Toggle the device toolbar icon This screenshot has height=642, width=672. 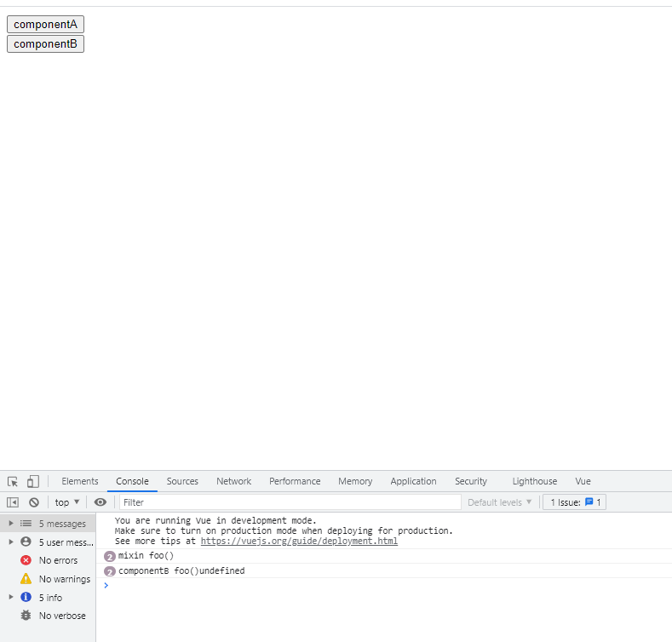click(33, 481)
